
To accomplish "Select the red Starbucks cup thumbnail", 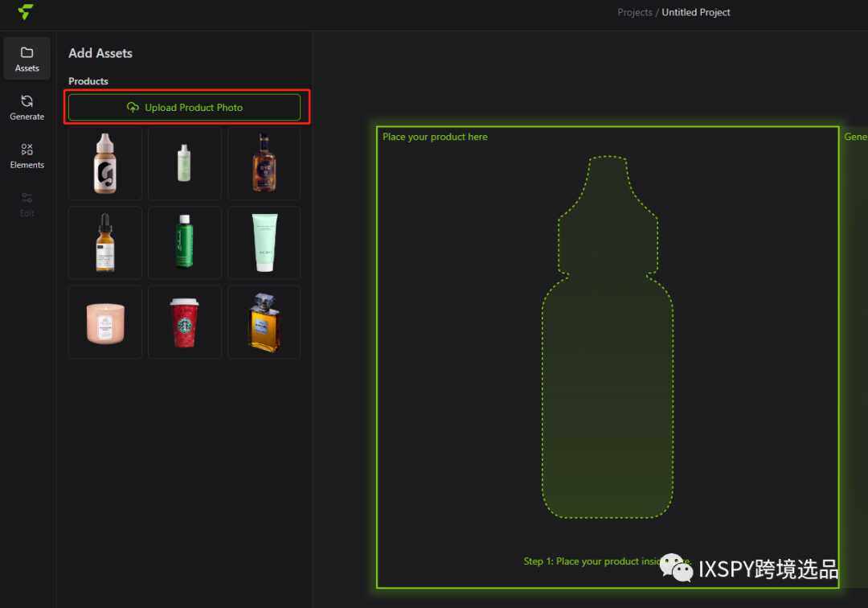I will tap(184, 322).
